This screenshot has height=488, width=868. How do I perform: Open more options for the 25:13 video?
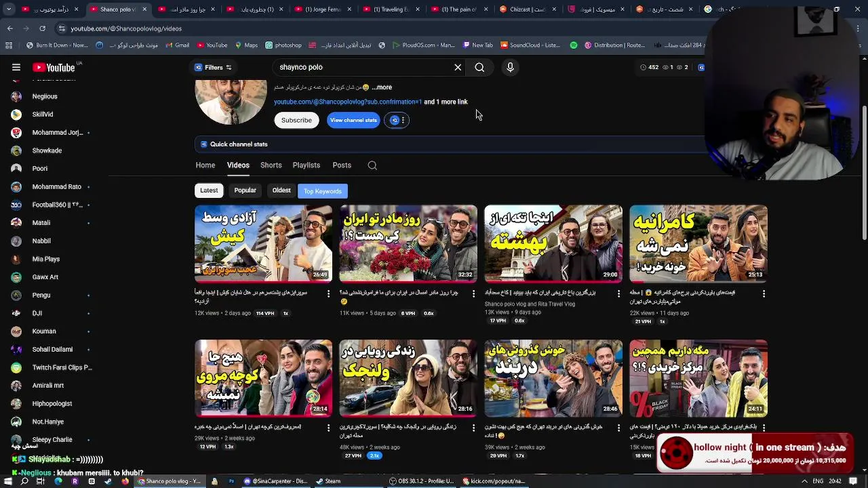(764, 293)
